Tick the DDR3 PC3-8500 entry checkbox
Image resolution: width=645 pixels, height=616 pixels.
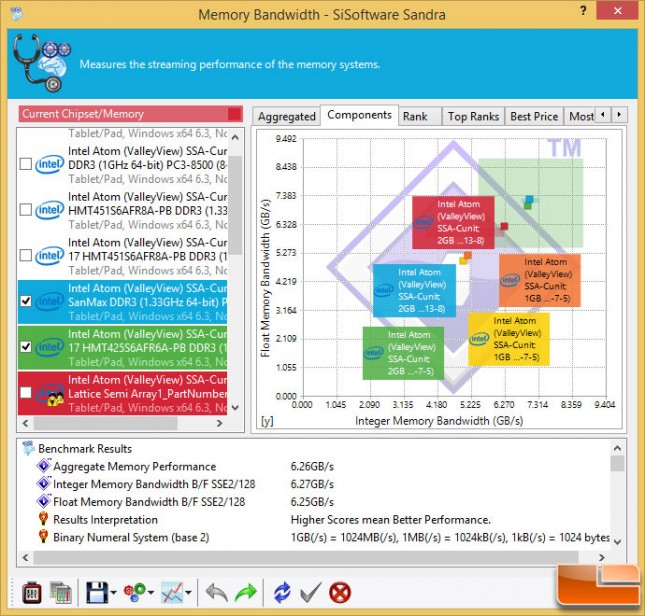(26, 164)
